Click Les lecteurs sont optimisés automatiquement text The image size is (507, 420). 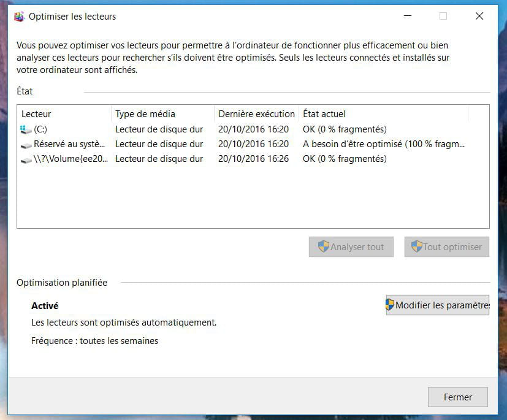(124, 323)
